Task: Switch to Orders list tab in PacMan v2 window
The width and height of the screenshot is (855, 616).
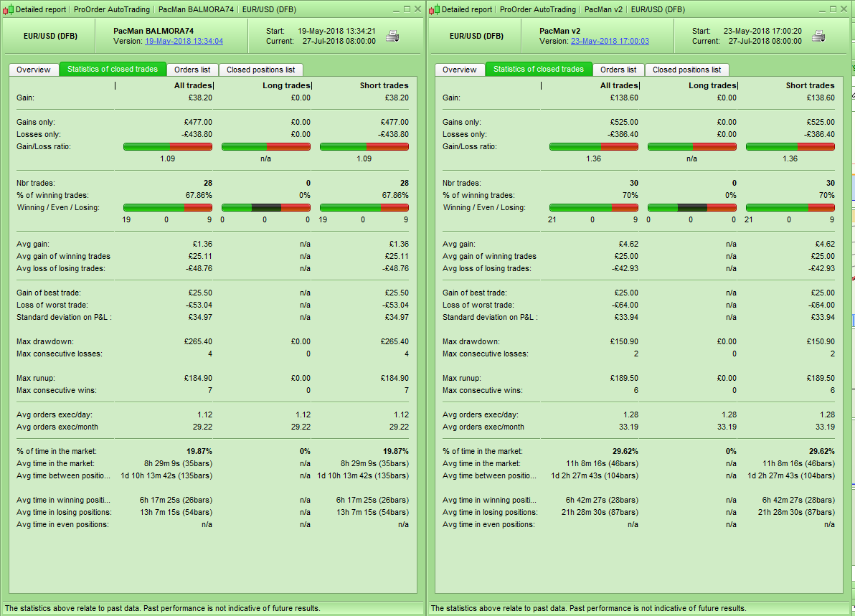Action: (x=618, y=70)
